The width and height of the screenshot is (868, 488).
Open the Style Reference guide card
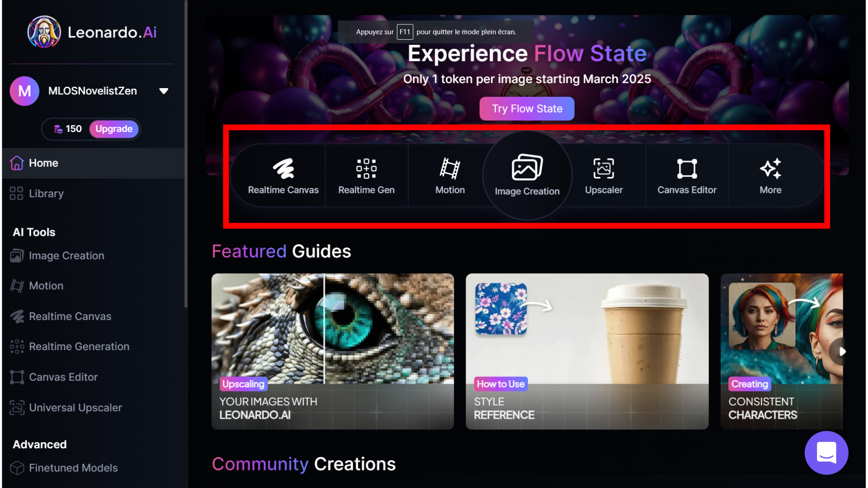click(587, 351)
